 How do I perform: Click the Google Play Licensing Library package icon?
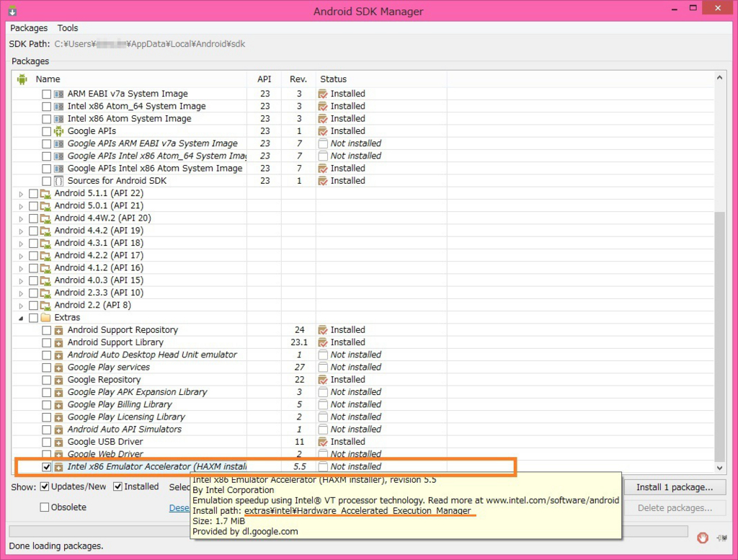pyautogui.click(x=58, y=417)
